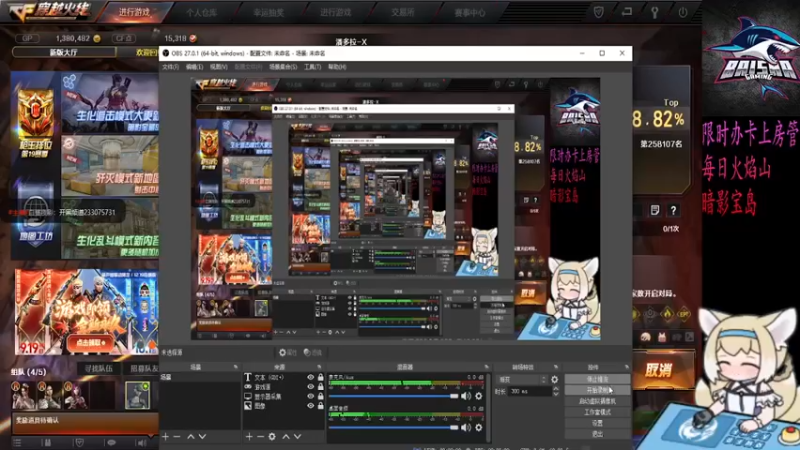Mute the microphone/Aux speaker icon

(x=466, y=396)
